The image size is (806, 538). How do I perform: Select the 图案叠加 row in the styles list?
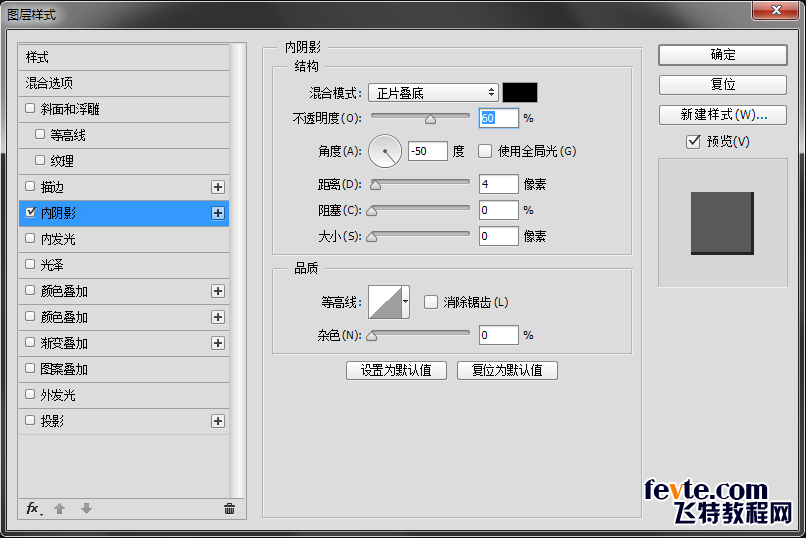click(124, 369)
